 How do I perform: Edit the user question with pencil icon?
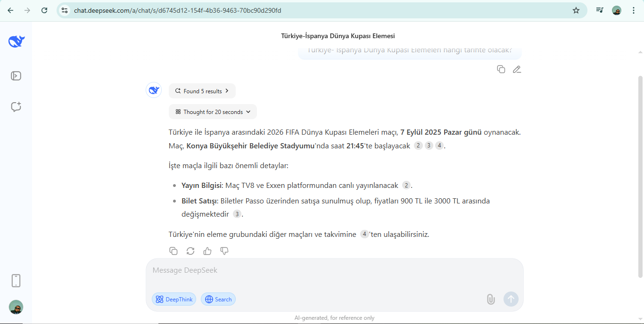pos(517,69)
